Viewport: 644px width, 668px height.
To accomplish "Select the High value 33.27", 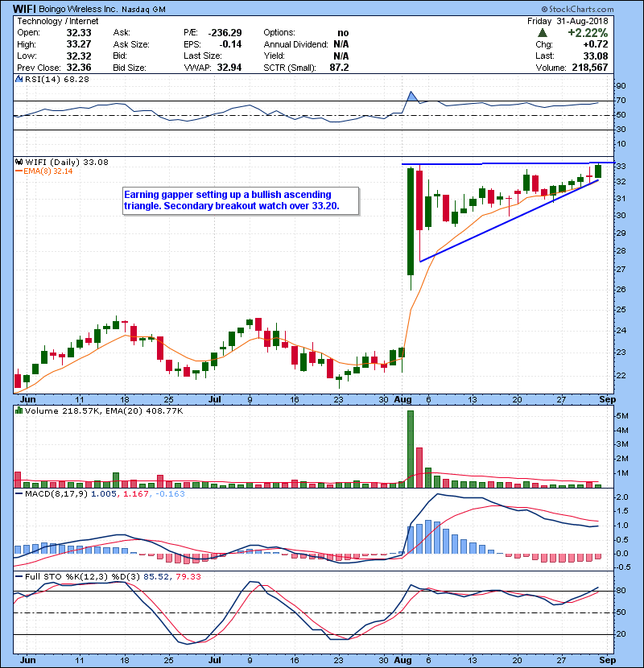I will click(79, 44).
